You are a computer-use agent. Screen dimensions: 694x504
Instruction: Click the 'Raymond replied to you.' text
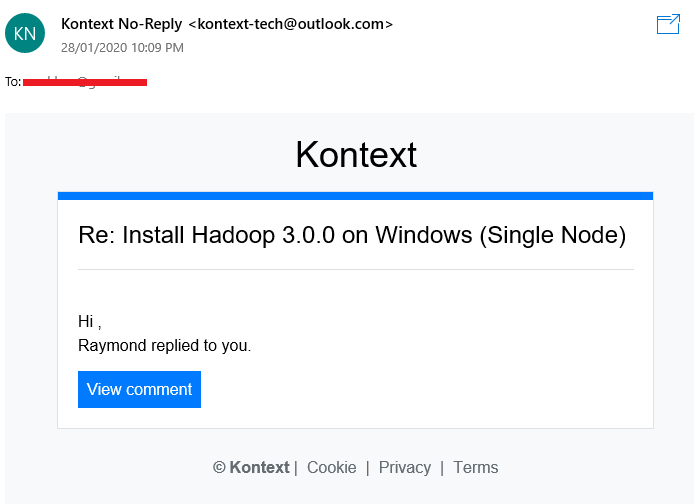164,346
